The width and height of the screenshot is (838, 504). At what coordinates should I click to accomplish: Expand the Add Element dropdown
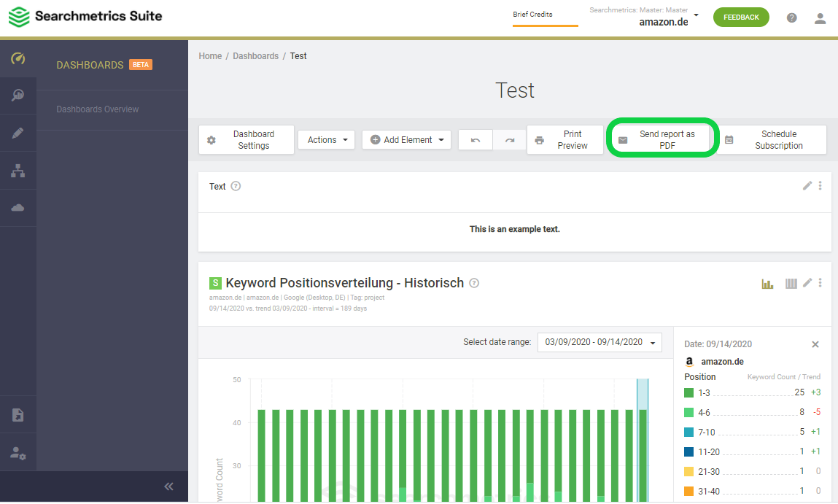click(x=407, y=140)
